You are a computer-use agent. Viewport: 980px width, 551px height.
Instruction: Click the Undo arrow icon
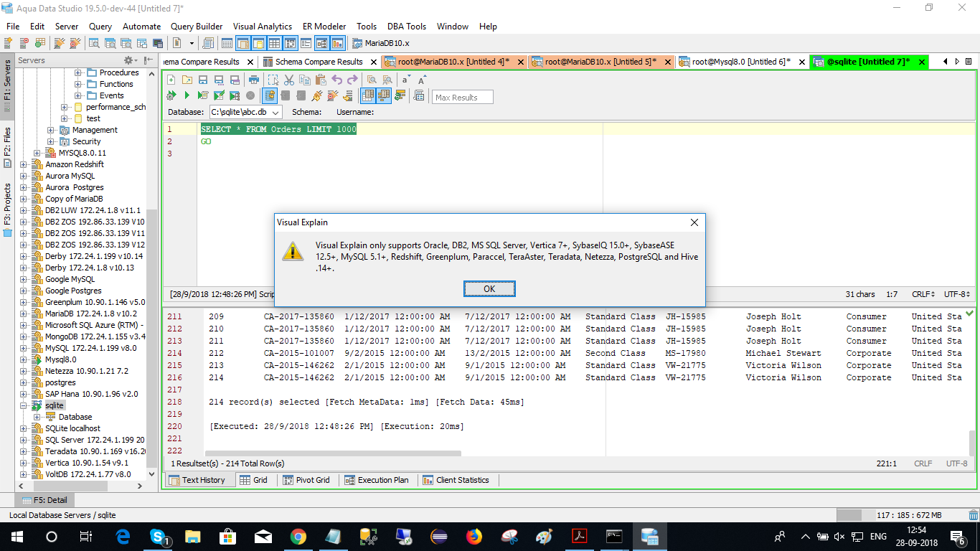click(x=336, y=80)
